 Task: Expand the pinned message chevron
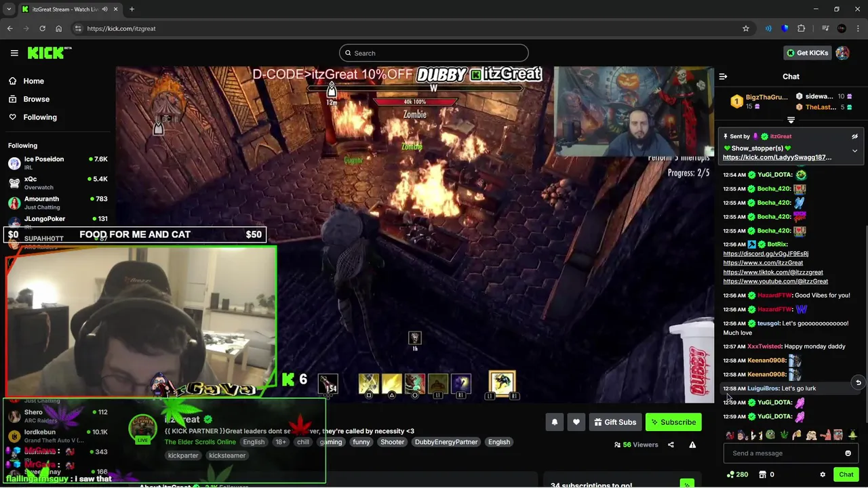(854, 150)
